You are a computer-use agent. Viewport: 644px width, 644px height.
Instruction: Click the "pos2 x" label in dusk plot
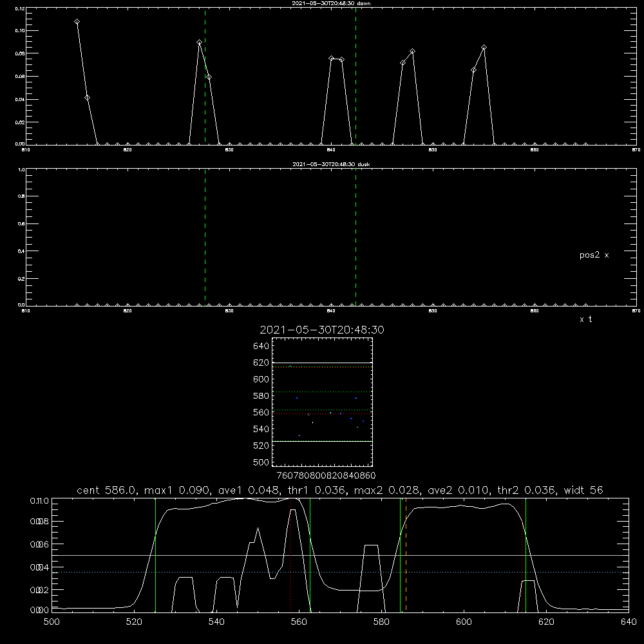[x=594, y=255]
